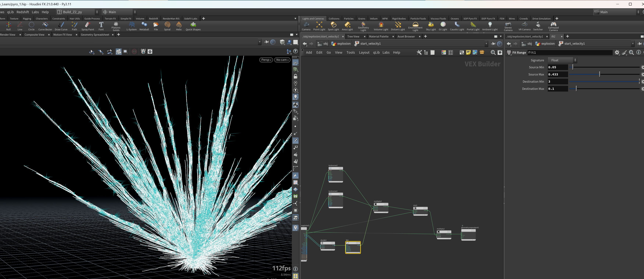Add a Gamepad Camera from the shelf

point(553,26)
